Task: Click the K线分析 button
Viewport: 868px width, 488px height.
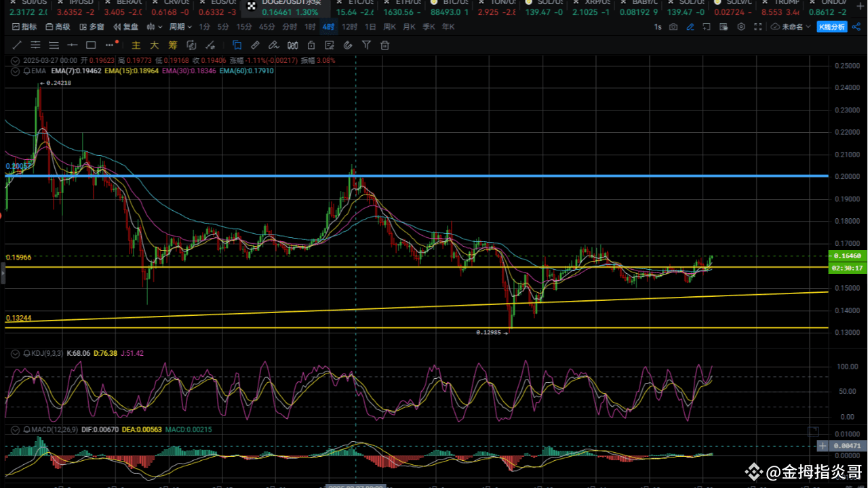Action: tap(832, 26)
